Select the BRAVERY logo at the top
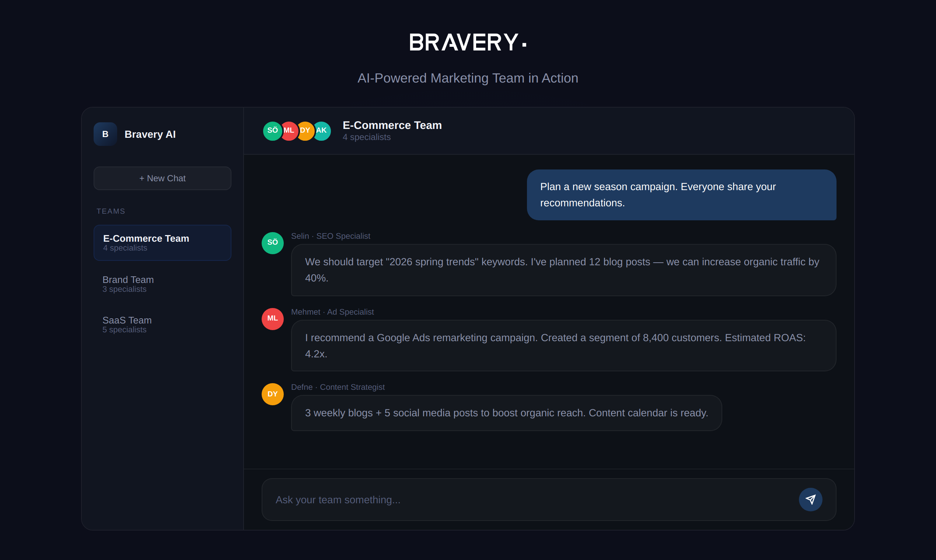936x560 pixels. 468,42
